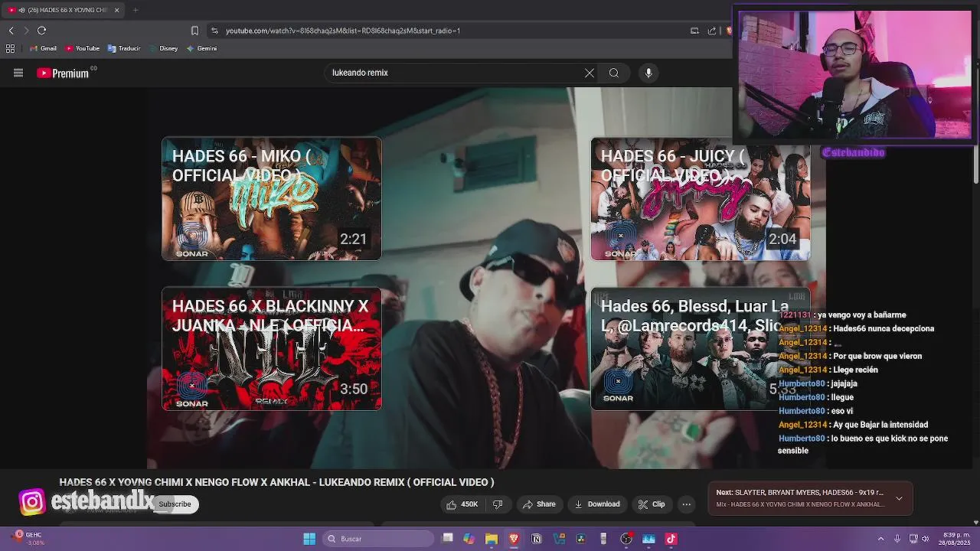The image size is (980, 551).
Task: Click the Share button under the video
Action: (x=539, y=504)
